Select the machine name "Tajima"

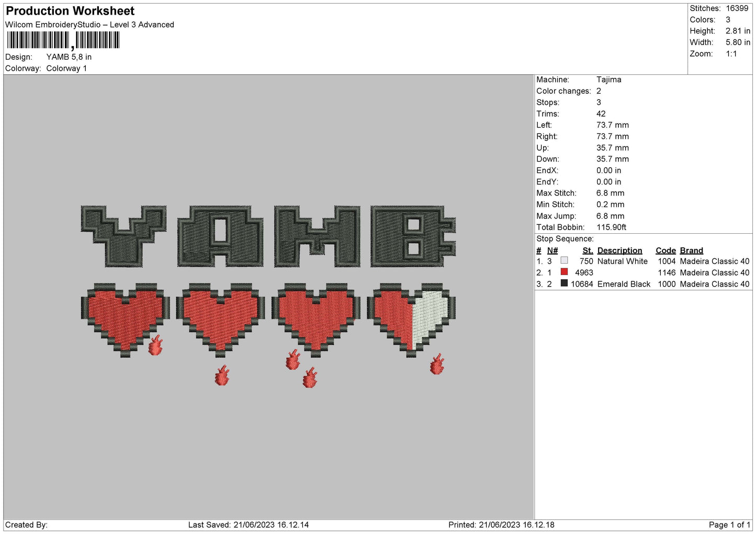tap(609, 79)
